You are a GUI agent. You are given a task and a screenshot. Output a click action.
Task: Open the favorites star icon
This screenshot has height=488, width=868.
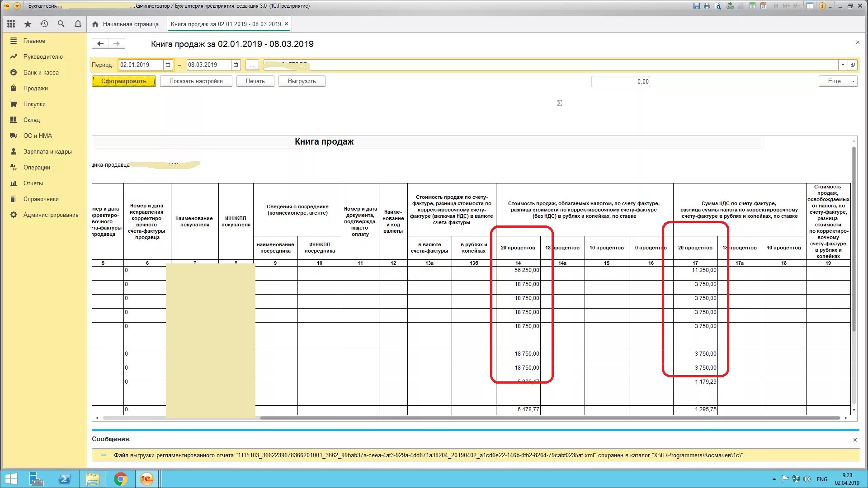tap(28, 24)
